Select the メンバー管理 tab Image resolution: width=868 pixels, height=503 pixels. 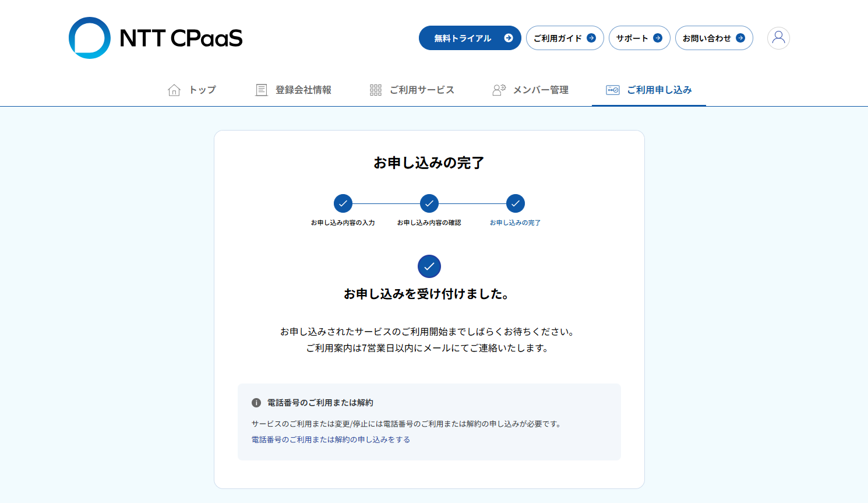point(530,90)
